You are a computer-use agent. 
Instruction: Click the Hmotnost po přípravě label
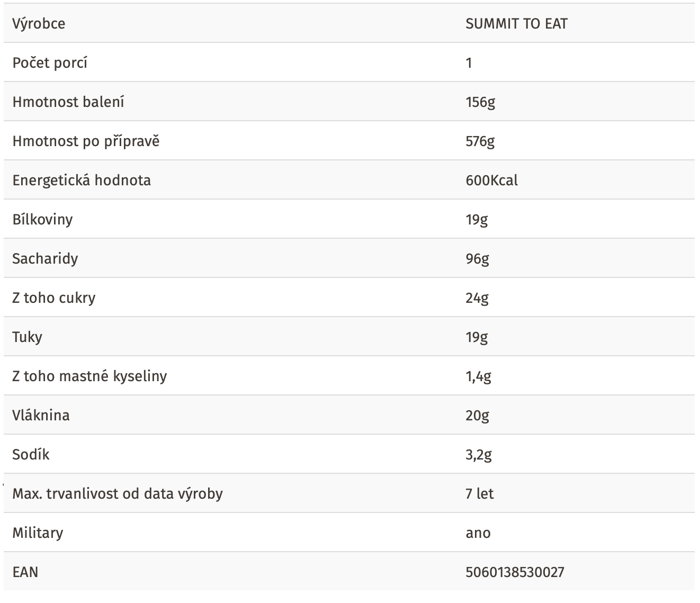point(86,141)
